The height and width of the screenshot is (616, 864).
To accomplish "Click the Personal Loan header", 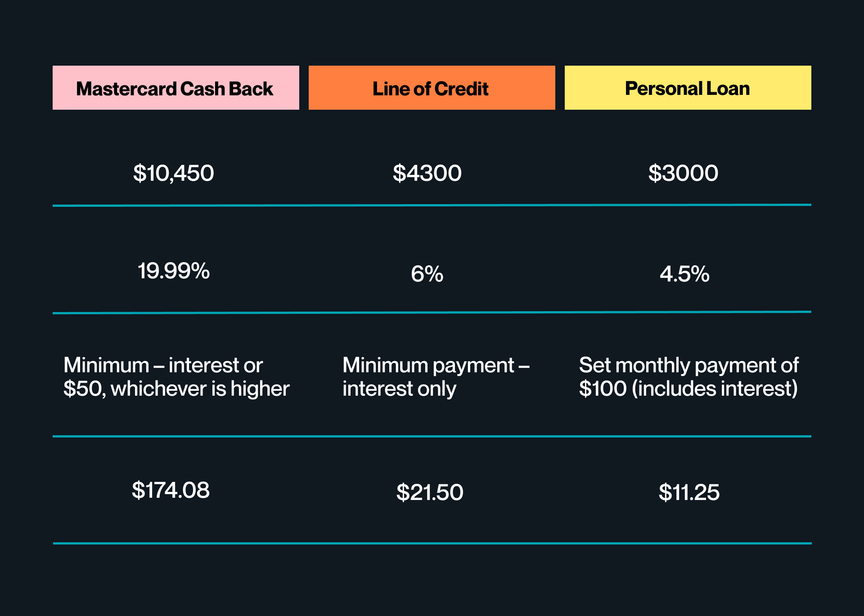I will [688, 88].
